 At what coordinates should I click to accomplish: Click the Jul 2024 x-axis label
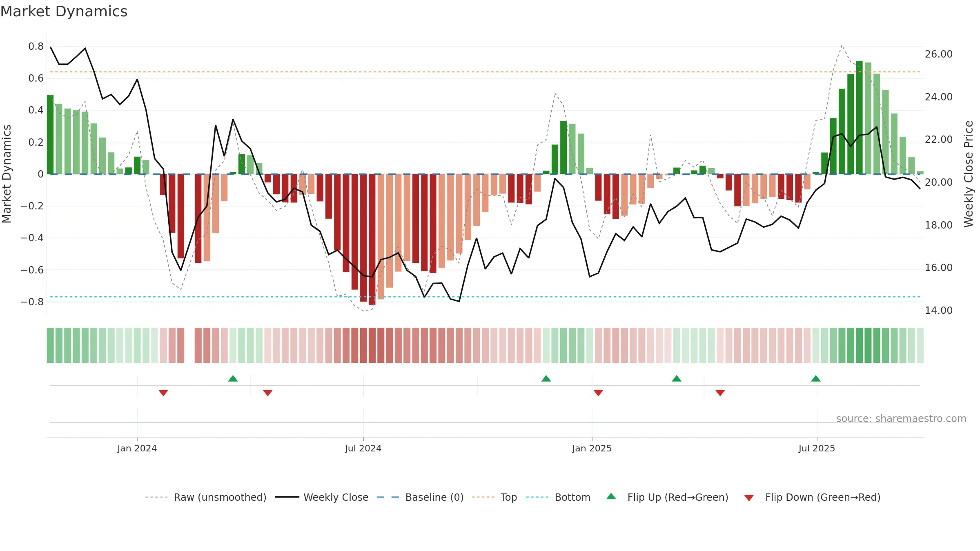(x=363, y=448)
